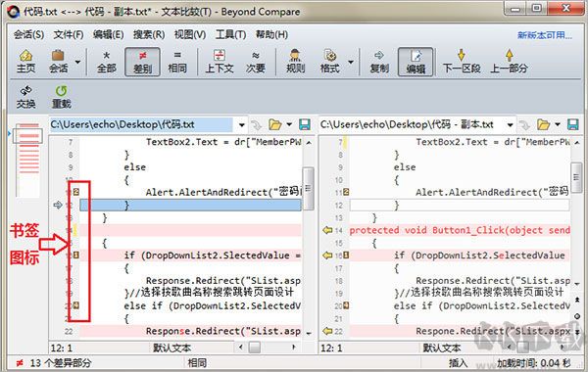Screen dimensions: 588x372
Task: Click bookmark 1 icon in left pane line 16
Action: (x=76, y=256)
